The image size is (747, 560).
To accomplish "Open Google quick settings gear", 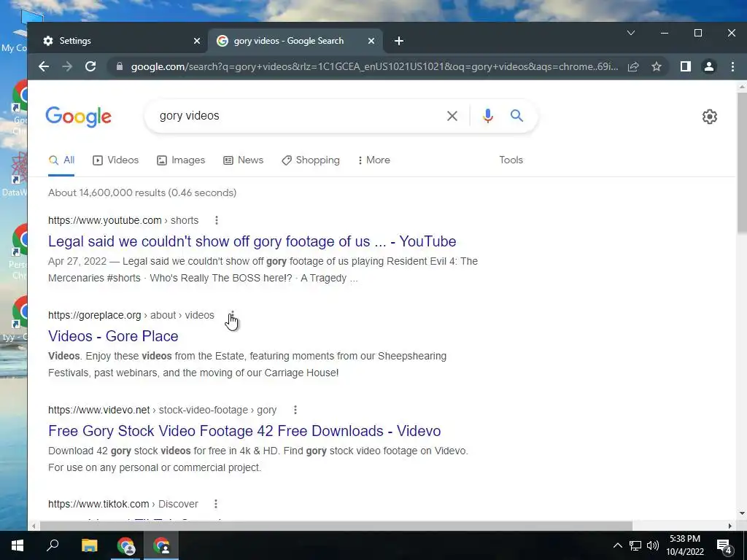I will (x=710, y=117).
